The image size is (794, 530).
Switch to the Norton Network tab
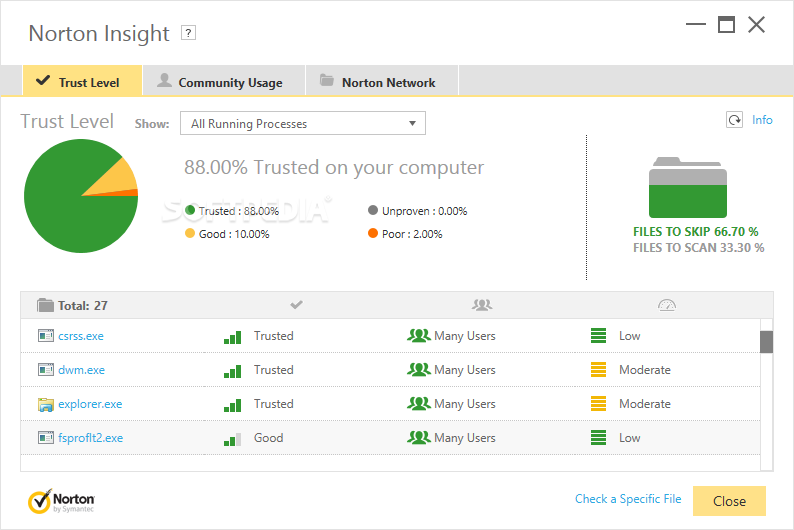click(382, 81)
